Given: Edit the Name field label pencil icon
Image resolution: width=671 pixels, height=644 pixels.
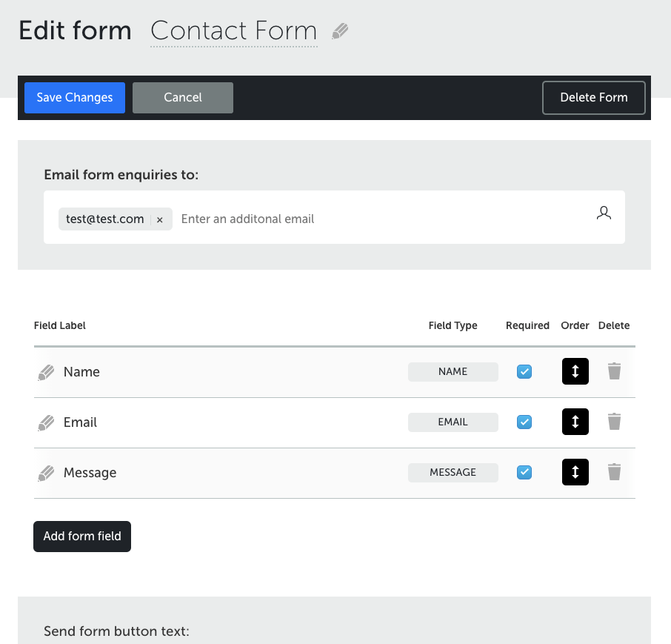Looking at the screenshot, I should 46,373.
